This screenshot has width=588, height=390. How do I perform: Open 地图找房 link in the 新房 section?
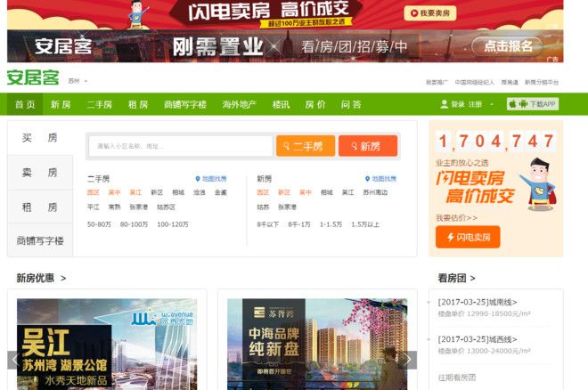(384, 179)
